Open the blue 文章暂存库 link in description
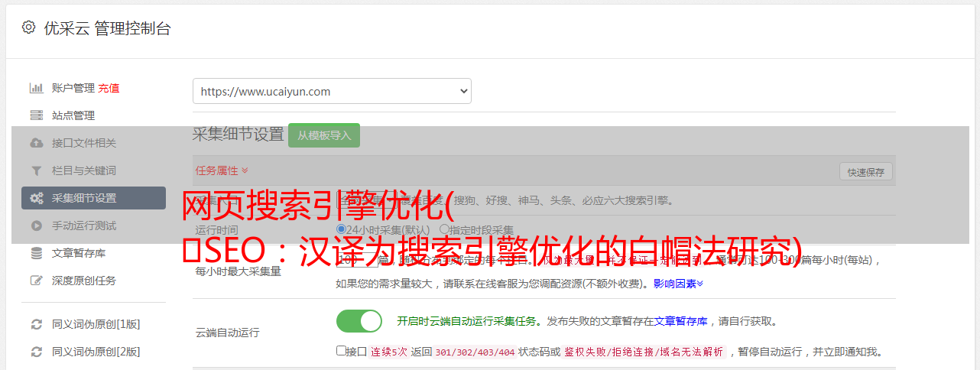 pyautogui.click(x=680, y=321)
